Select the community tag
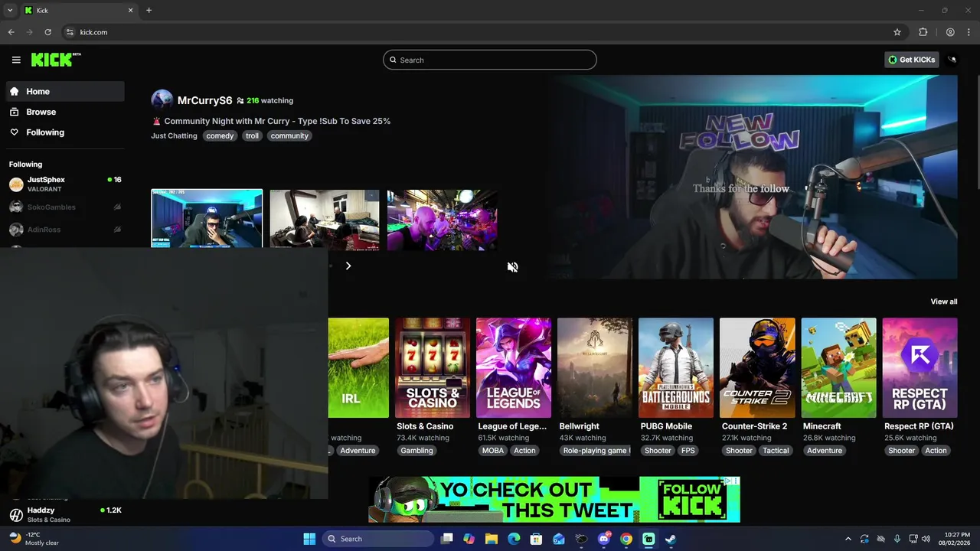The width and height of the screenshot is (980, 551). tap(289, 135)
